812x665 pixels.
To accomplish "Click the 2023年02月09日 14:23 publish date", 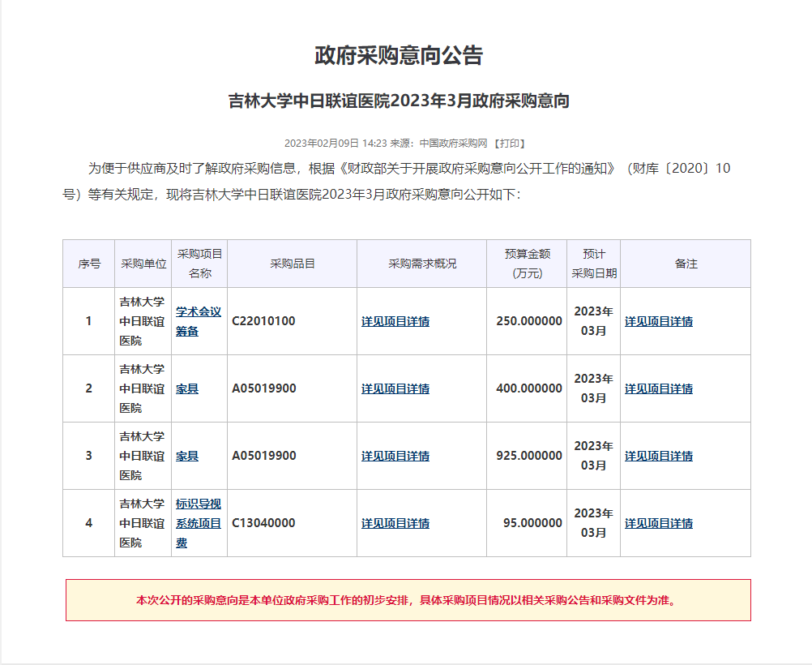I will click(x=335, y=143).
